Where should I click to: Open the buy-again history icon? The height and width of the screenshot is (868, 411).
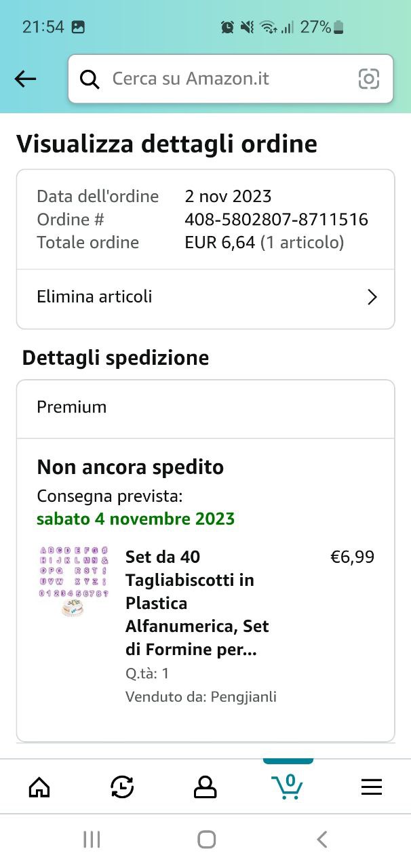(122, 787)
